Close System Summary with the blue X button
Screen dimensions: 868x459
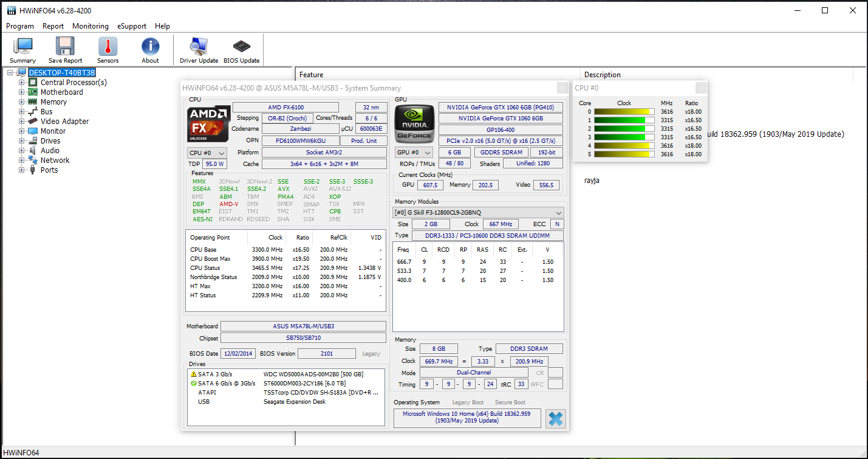[555, 418]
